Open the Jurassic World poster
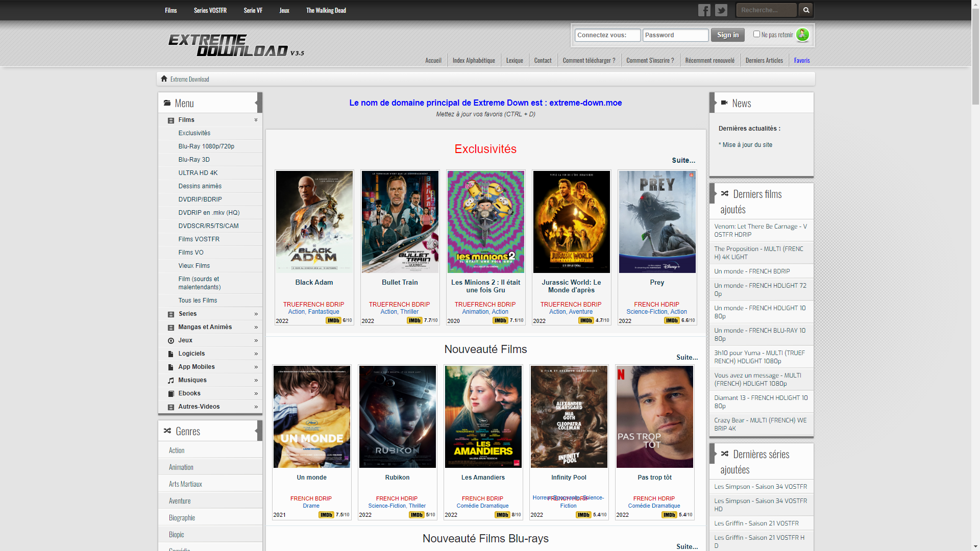This screenshot has width=980, height=551. pos(571,222)
